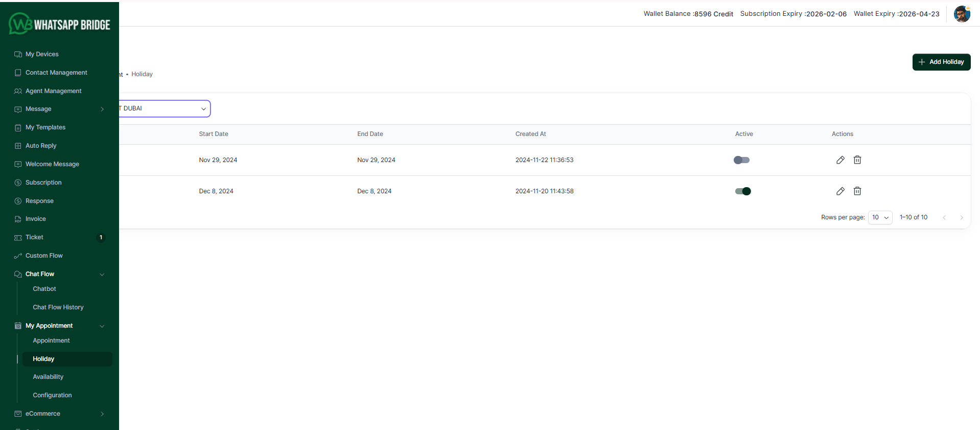Viewport: 980px width, 430px height.
Task: Disable the Dec 8, 2024 holiday toggle
Action: (743, 191)
